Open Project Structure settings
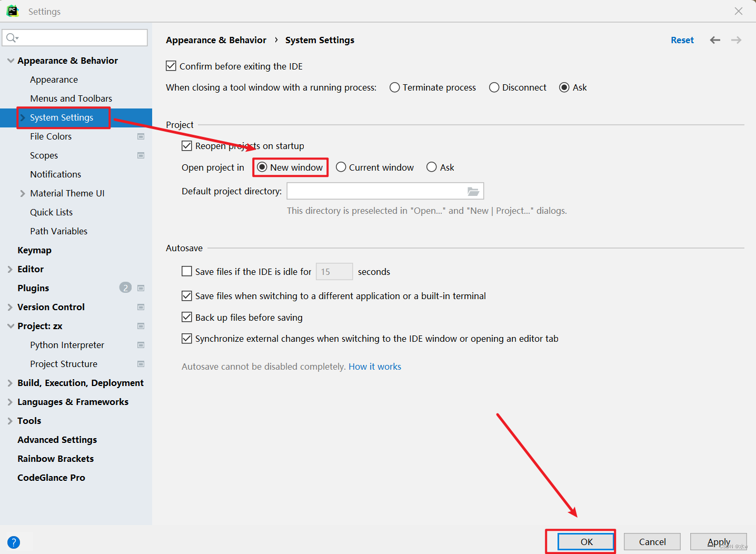Image resolution: width=756 pixels, height=554 pixels. click(x=64, y=364)
